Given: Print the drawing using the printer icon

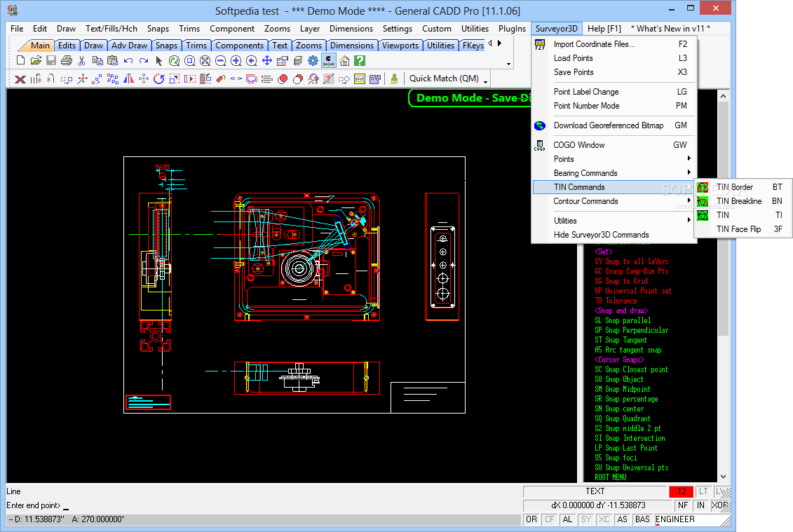Looking at the screenshot, I should [66, 61].
